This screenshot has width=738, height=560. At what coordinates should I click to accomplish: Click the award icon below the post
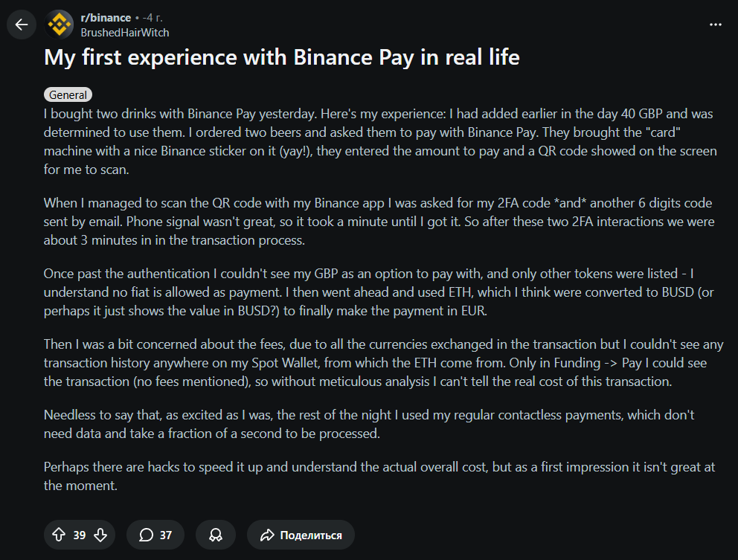(215, 534)
